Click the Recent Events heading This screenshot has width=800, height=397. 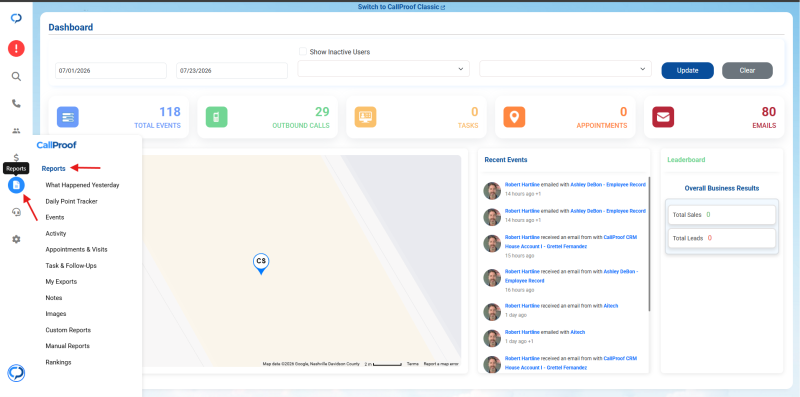tap(506, 160)
